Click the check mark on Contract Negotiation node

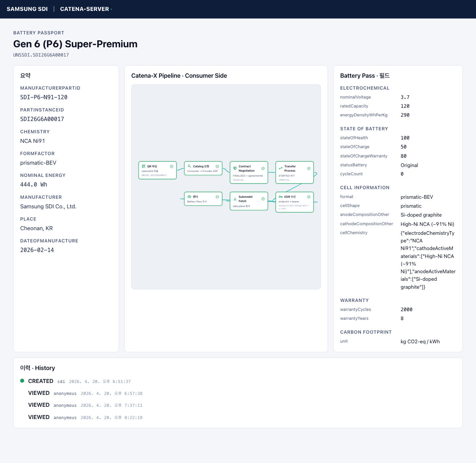(x=263, y=168)
